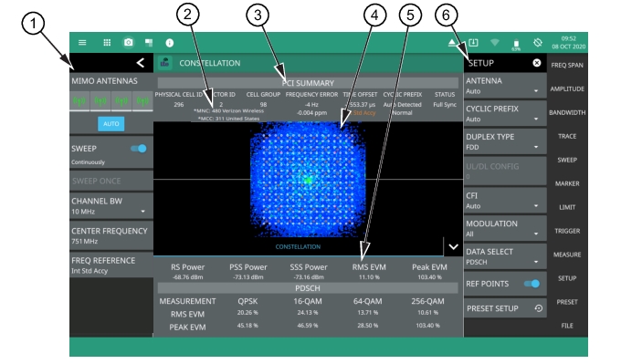621x364 pixels.
Task: Collapse left panel with back arrow
Action: (x=141, y=63)
